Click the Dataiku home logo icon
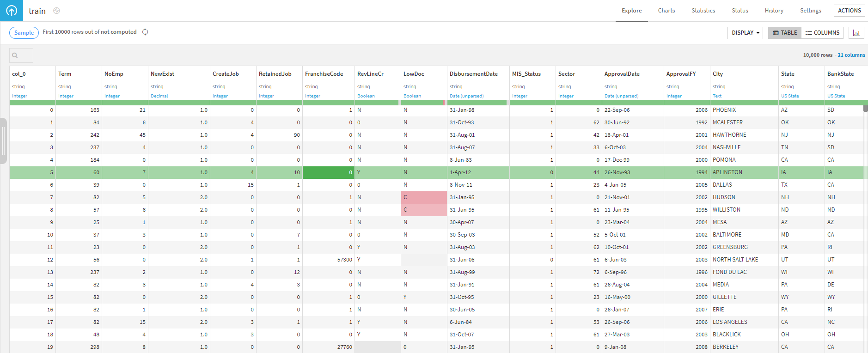The height and width of the screenshot is (353, 868). [12, 11]
